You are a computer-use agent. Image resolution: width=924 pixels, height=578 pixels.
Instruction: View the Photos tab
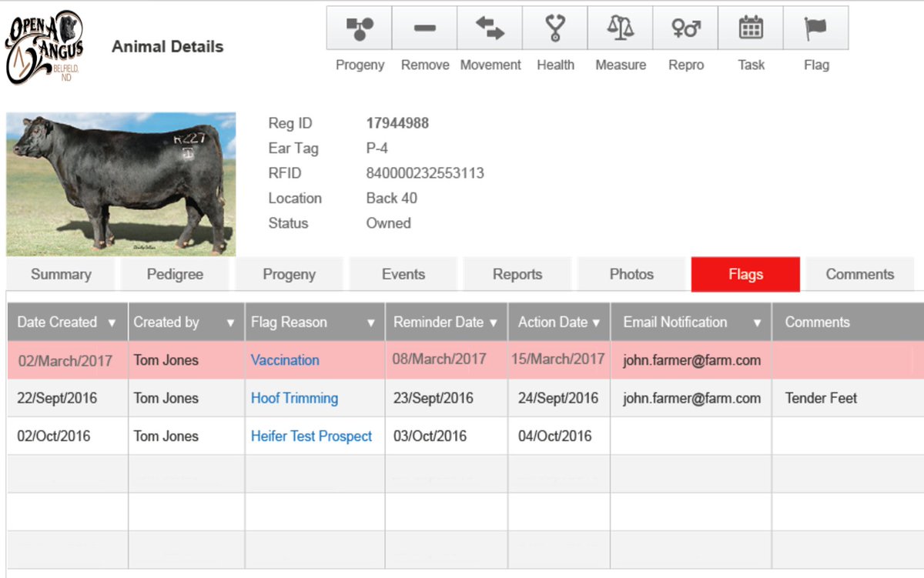point(631,275)
